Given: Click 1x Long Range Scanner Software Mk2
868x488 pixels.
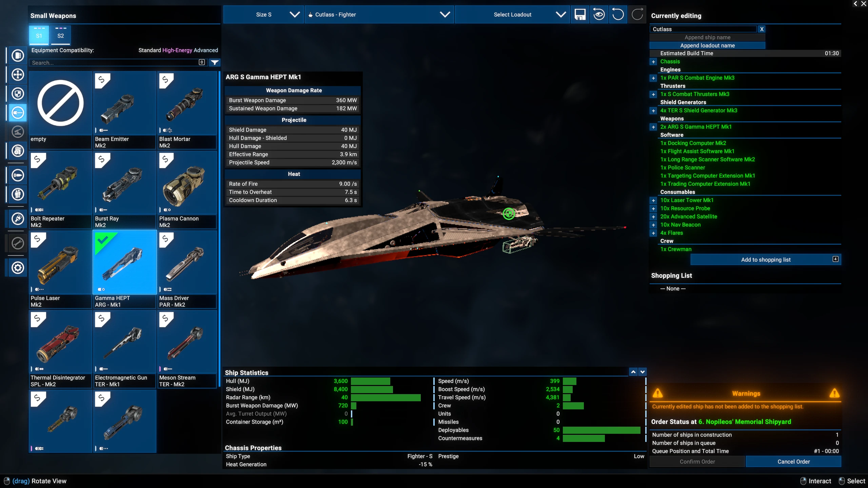Looking at the screenshot, I should tap(707, 159).
